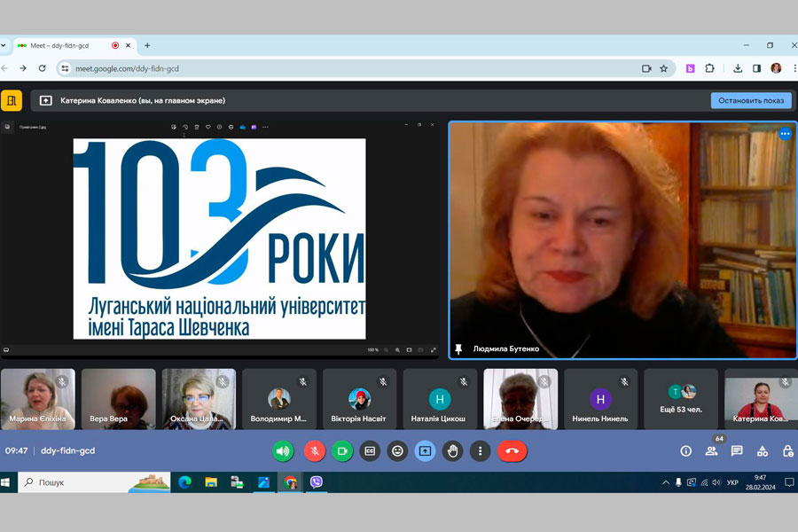Open a new browser tab
The width and height of the screenshot is (798, 532).
[x=147, y=45]
